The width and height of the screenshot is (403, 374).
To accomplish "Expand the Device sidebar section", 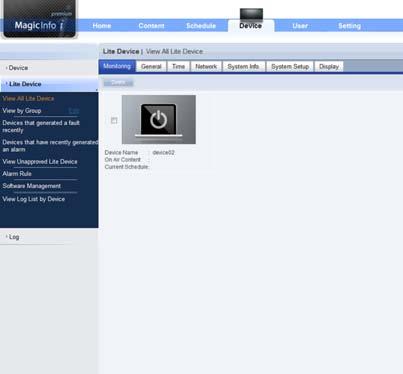I will coord(49,68).
